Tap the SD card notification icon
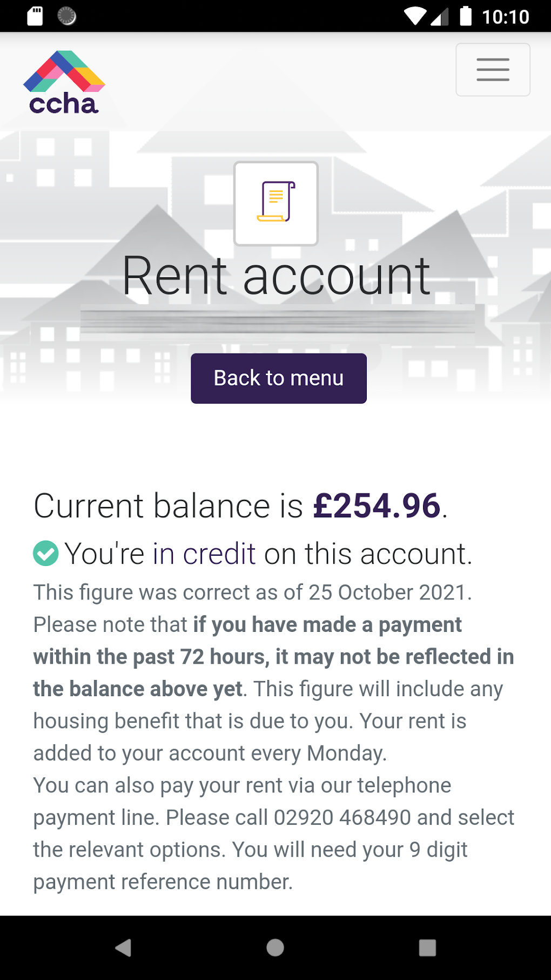The height and width of the screenshot is (980, 551). pyautogui.click(x=35, y=16)
